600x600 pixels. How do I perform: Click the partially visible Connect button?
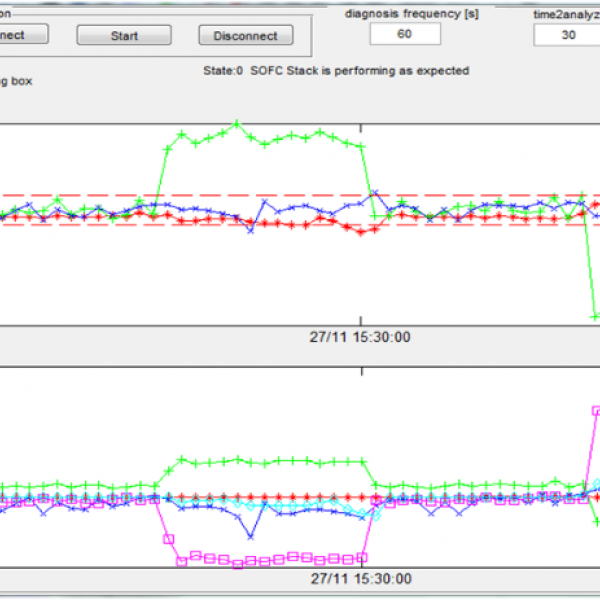point(22,35)
